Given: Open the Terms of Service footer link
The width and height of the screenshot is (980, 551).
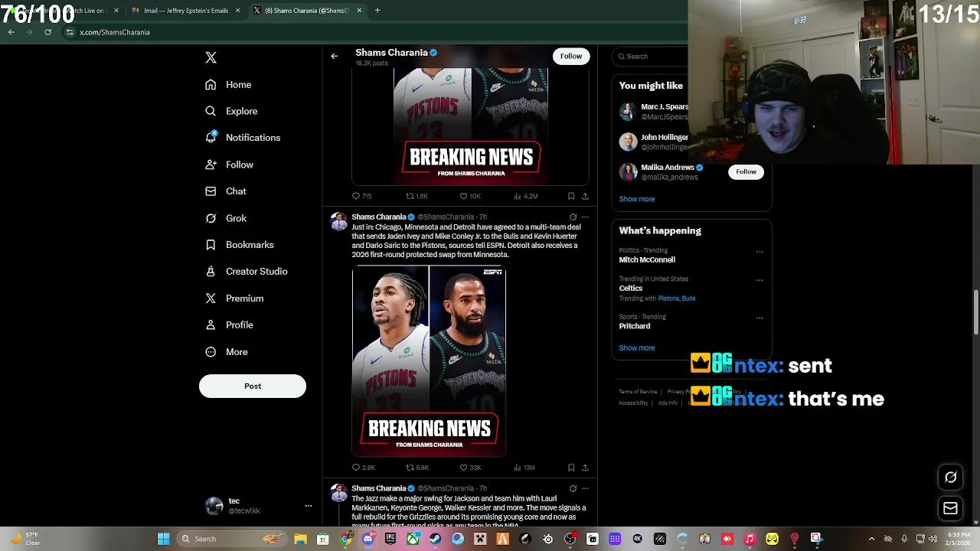Looking at the screenshot, I should pos(638,392).
